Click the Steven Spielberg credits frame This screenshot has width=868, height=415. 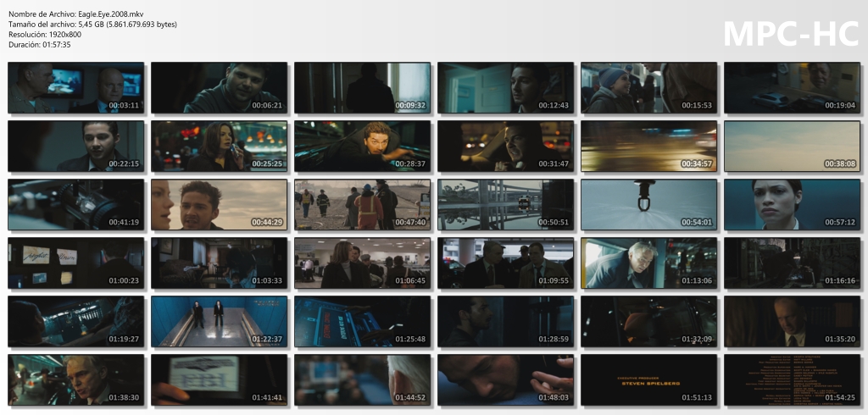click(648, 380)
